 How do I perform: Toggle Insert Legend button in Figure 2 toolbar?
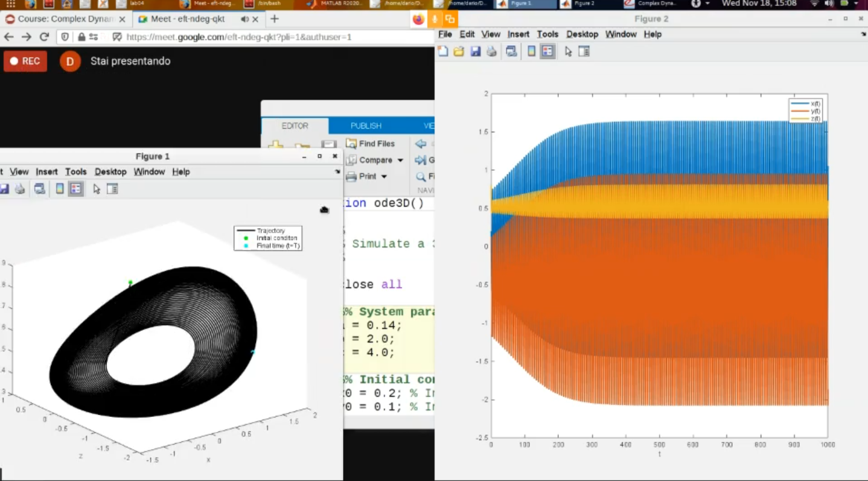tap(547, 52)
